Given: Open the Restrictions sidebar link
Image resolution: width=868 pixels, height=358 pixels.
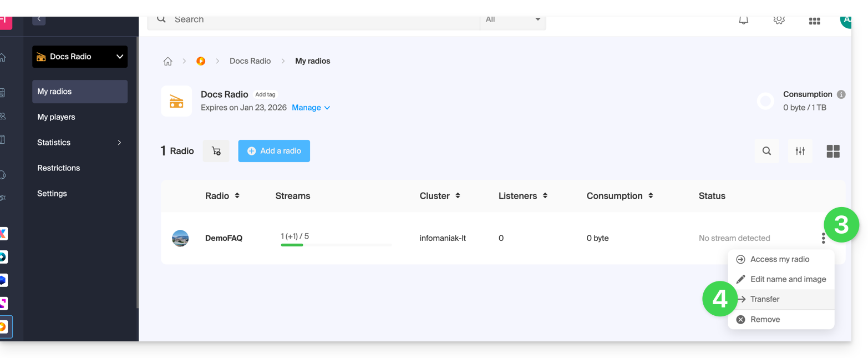Looking at the screenshot, I should (59, 168).
